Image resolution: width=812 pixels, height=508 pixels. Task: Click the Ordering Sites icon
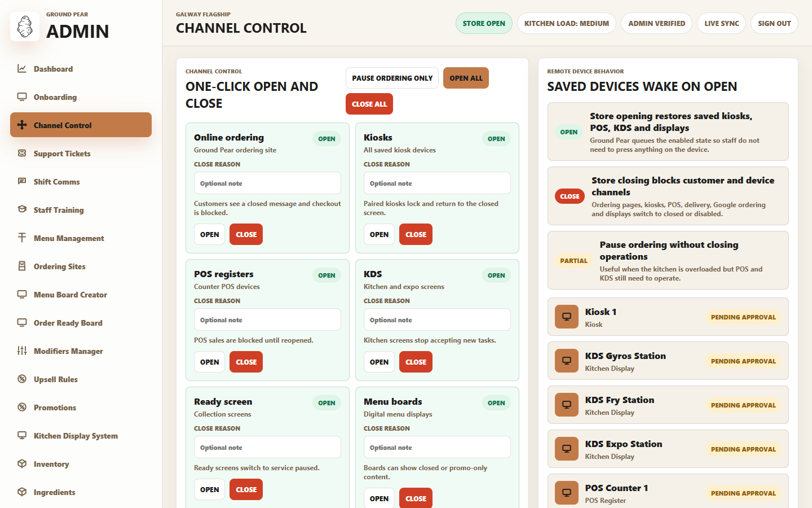click(22, 266)
